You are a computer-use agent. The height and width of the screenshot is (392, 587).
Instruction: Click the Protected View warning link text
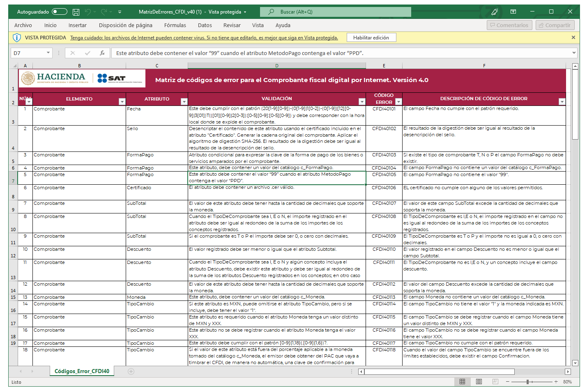[204, 38]
